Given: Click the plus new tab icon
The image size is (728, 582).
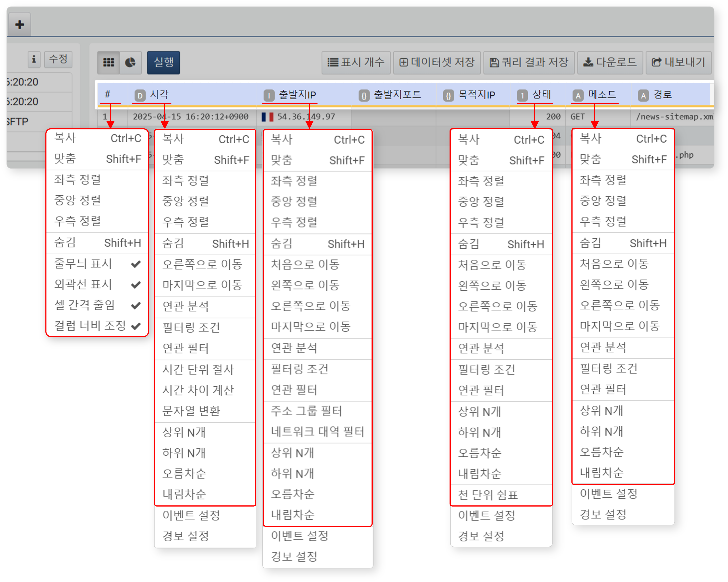Looking at the screenshot, I should [20, 24].
